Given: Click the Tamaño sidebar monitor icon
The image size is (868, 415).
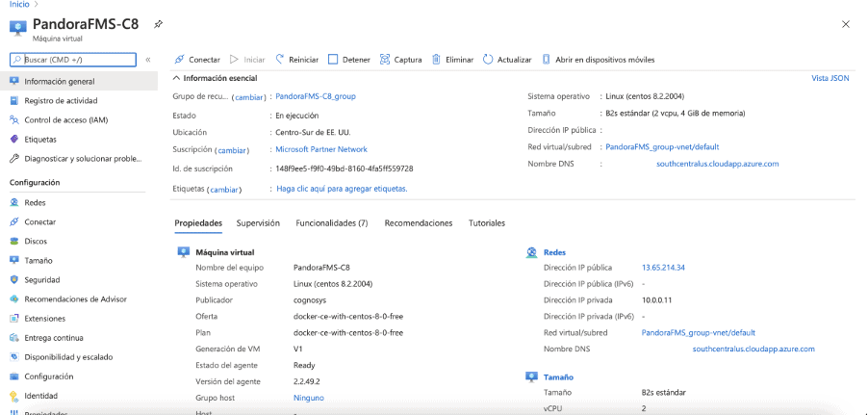Looking at the screenshot, I should click(x=14, y=260).
